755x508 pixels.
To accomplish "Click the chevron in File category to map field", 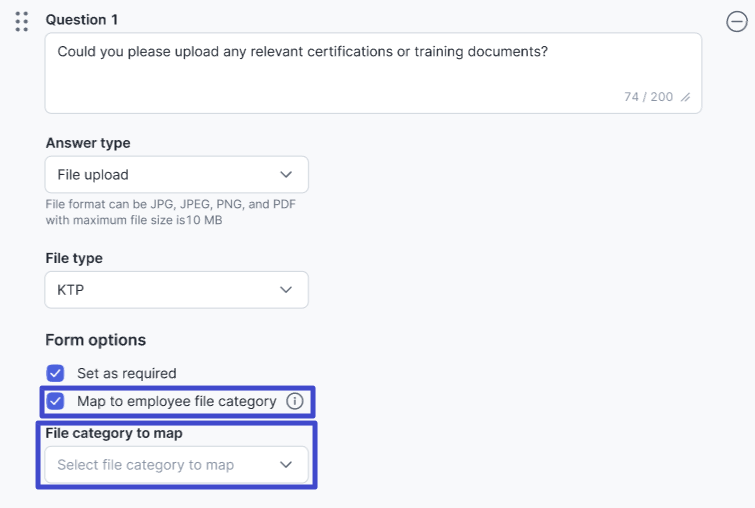I will (x=286, y=465).
